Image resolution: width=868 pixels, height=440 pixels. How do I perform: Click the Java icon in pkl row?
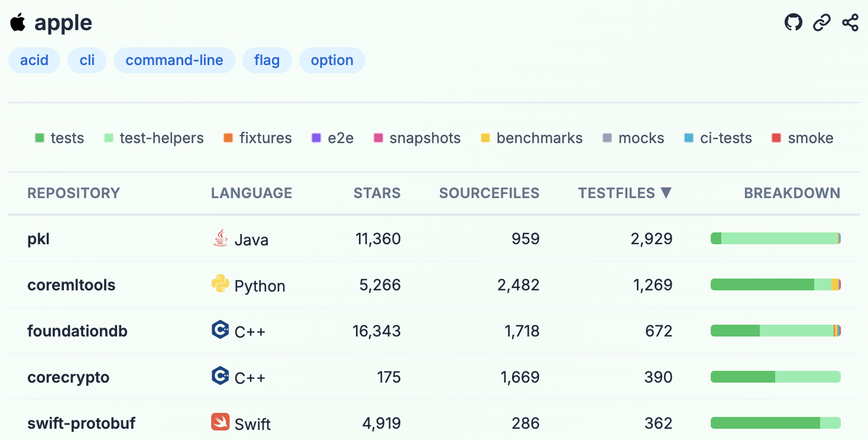[220, 238]
